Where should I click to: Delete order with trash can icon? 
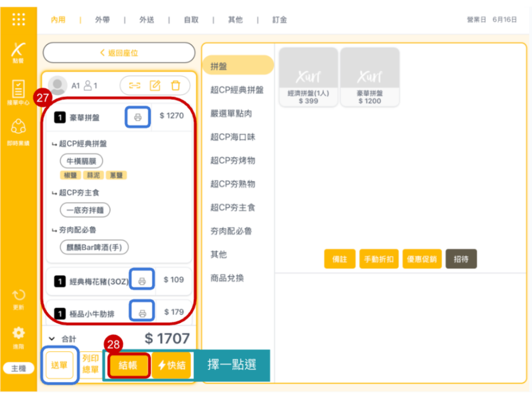[176, 85]
